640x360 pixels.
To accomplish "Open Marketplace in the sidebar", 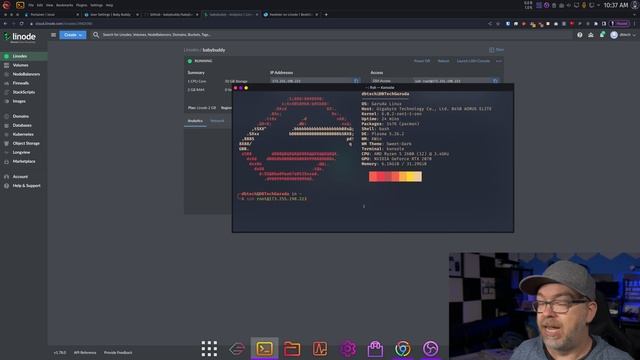I will pos(24,161).
